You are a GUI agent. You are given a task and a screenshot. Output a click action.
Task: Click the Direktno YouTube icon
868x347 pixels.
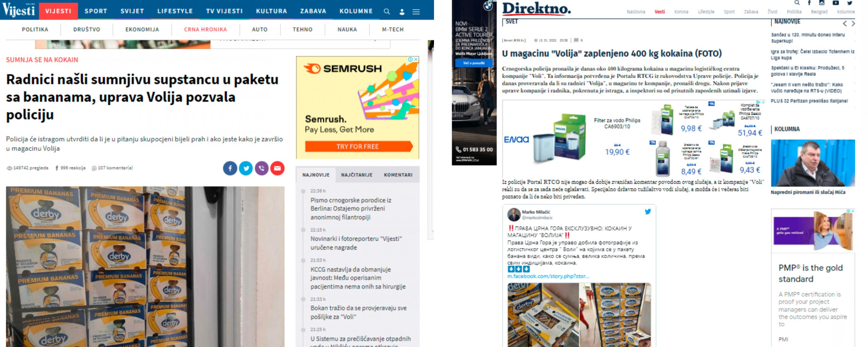(835, 3)
